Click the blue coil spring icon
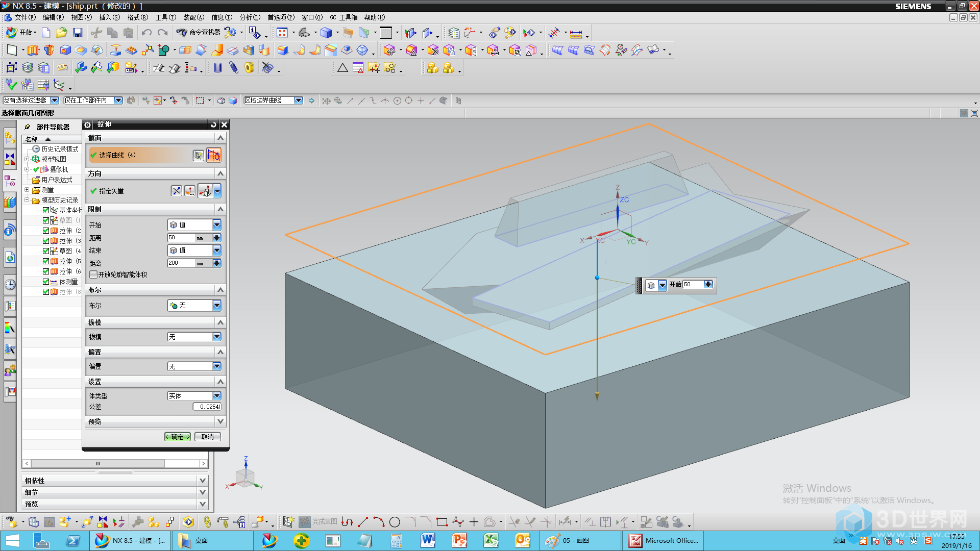980x551 pixels. pyautogui.click(x=218, y=67)
